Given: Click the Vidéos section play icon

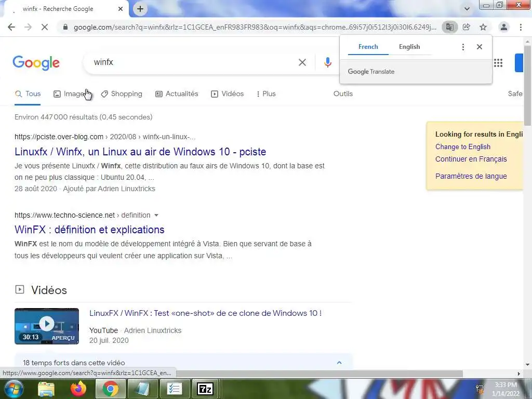Looking at the screenshot, I should point(20,289).
